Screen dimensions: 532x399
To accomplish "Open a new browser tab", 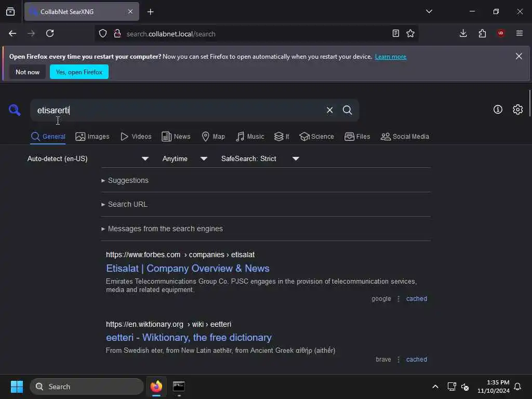I will (150, 12).
